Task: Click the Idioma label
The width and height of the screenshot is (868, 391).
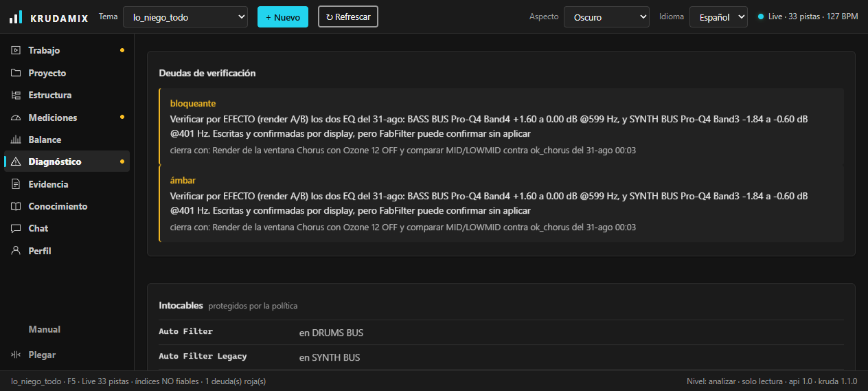Action: coord(672,16)
